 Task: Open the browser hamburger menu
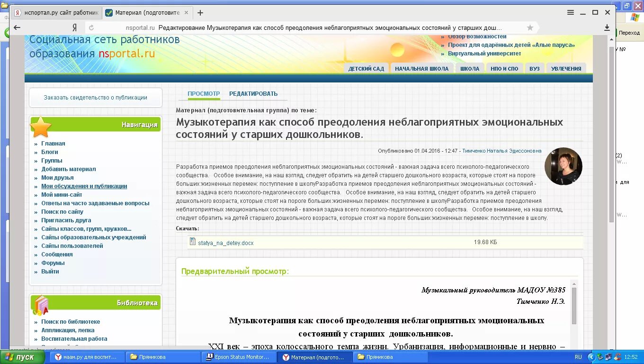[571, 13]
